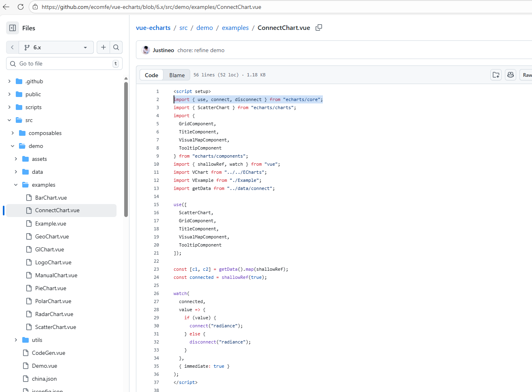
Task: Click Justineo's avatar image
Action: click(x=146, y=50)
